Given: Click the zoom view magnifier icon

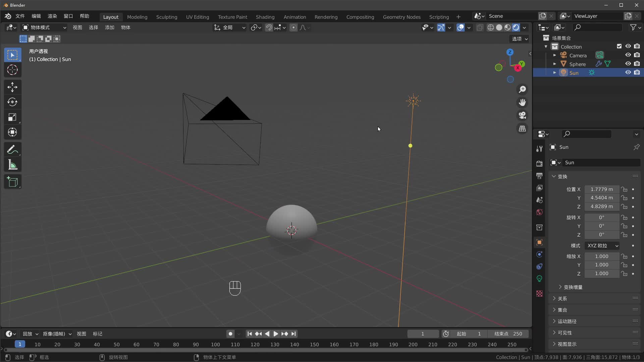Looking at the screenshot, I should 522,89.
